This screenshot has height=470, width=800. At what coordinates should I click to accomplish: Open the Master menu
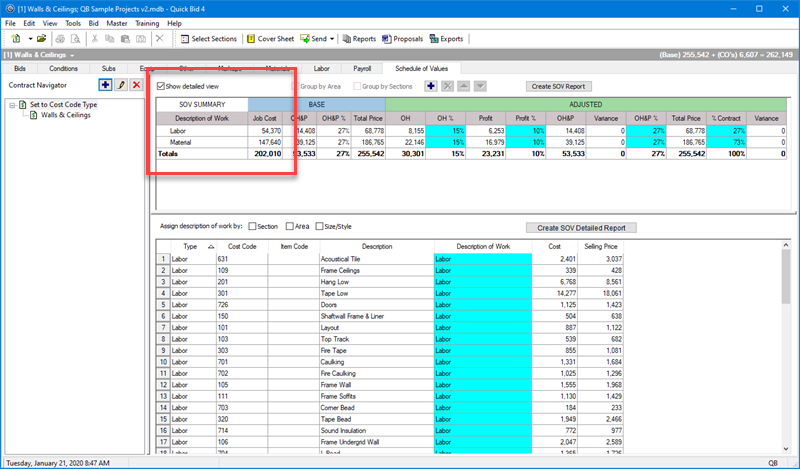pos(117,23)
